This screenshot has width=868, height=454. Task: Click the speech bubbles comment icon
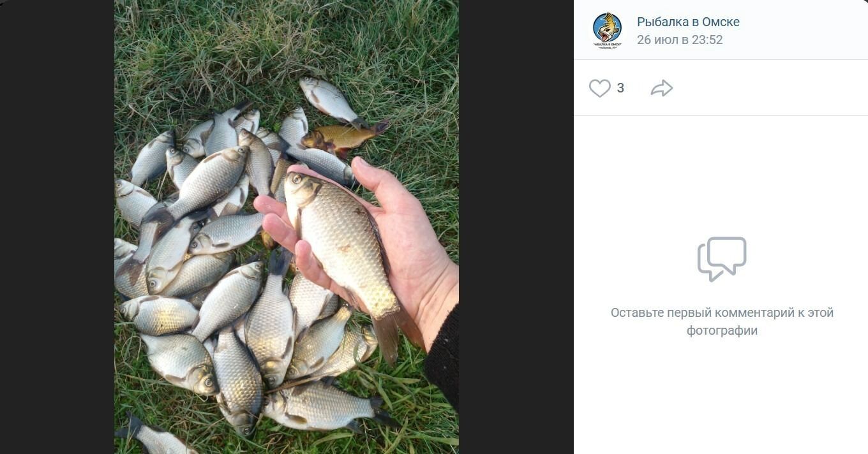722,258
